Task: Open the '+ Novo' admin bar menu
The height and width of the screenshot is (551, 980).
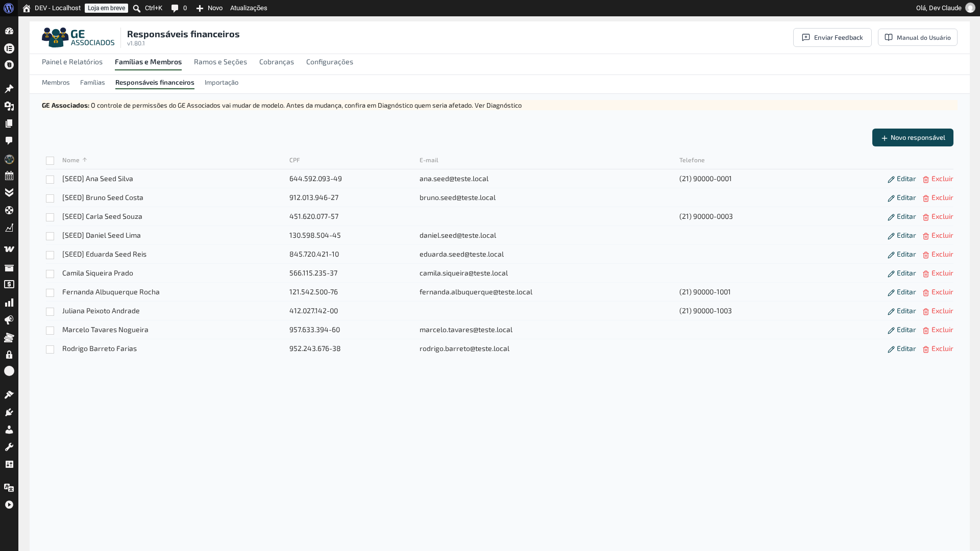Action: pos(209,8)
